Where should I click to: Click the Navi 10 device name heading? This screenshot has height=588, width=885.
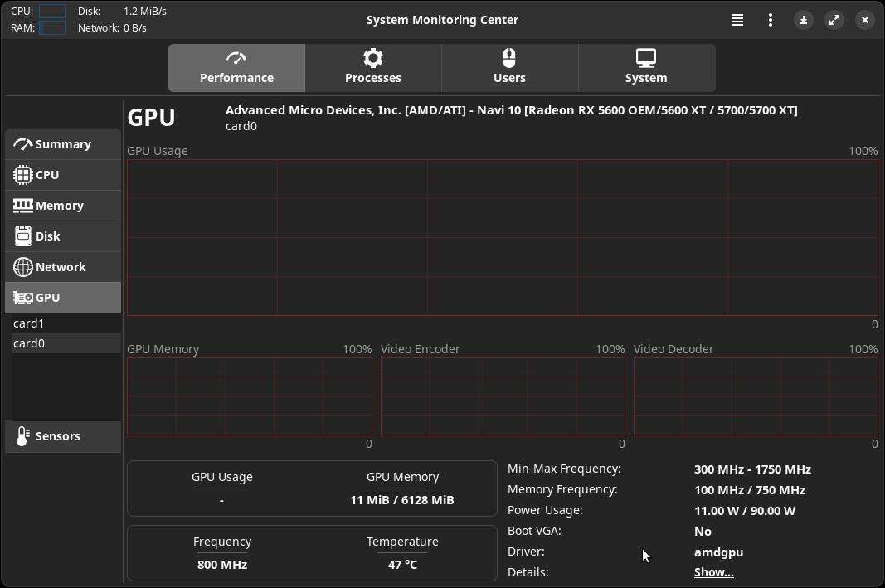click(512, 110)
